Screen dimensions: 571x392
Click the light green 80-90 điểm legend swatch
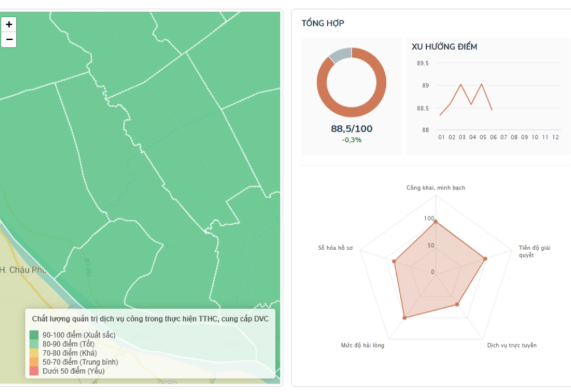(34, 344)
